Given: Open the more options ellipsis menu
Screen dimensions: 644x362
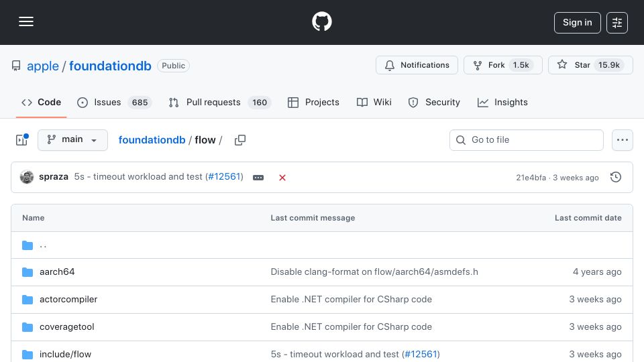Looking at the screenshot, I should [x=623, y=140].
